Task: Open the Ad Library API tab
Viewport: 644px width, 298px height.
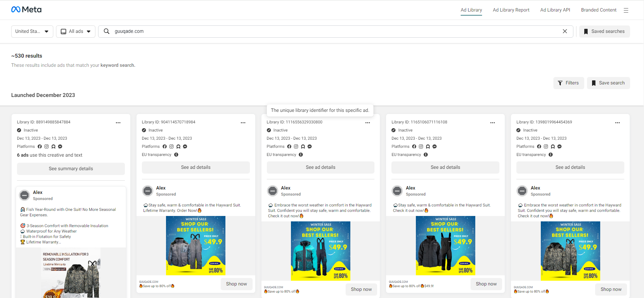Action: pos(555,10)
